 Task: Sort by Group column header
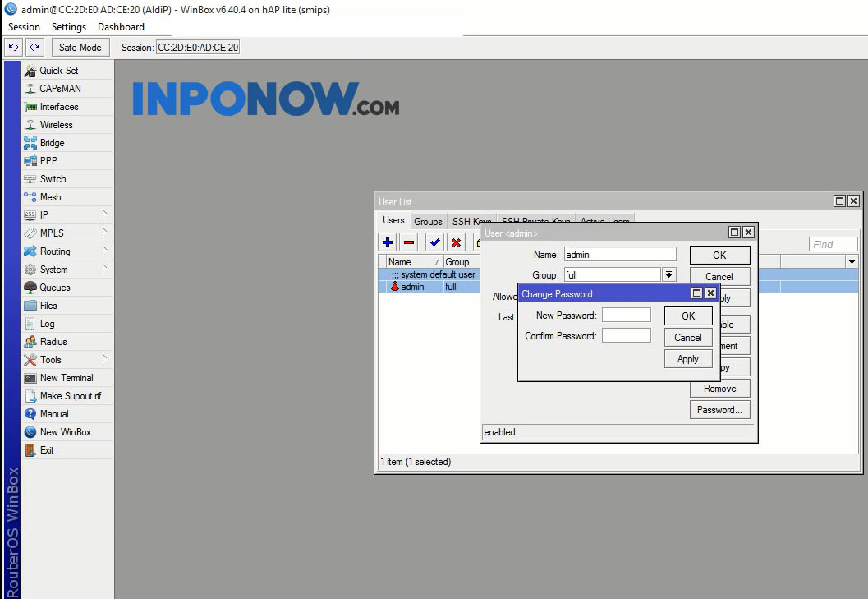pos(462,261)
